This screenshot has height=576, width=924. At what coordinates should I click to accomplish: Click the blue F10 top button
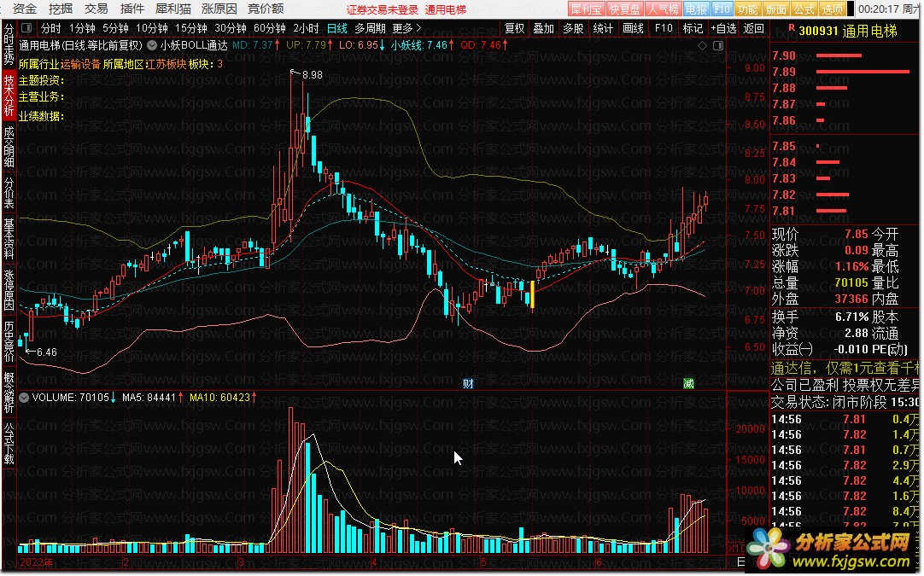coord(722,9)
